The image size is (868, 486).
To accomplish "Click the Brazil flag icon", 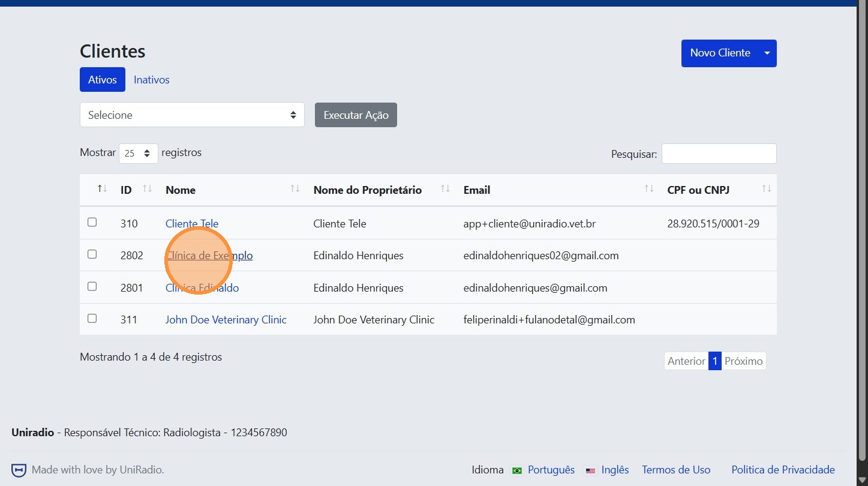I will (x=517, y=470).
